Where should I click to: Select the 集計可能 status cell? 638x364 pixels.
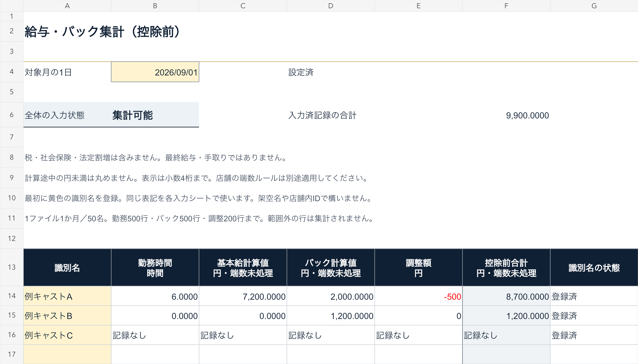[x=155, y=115]
